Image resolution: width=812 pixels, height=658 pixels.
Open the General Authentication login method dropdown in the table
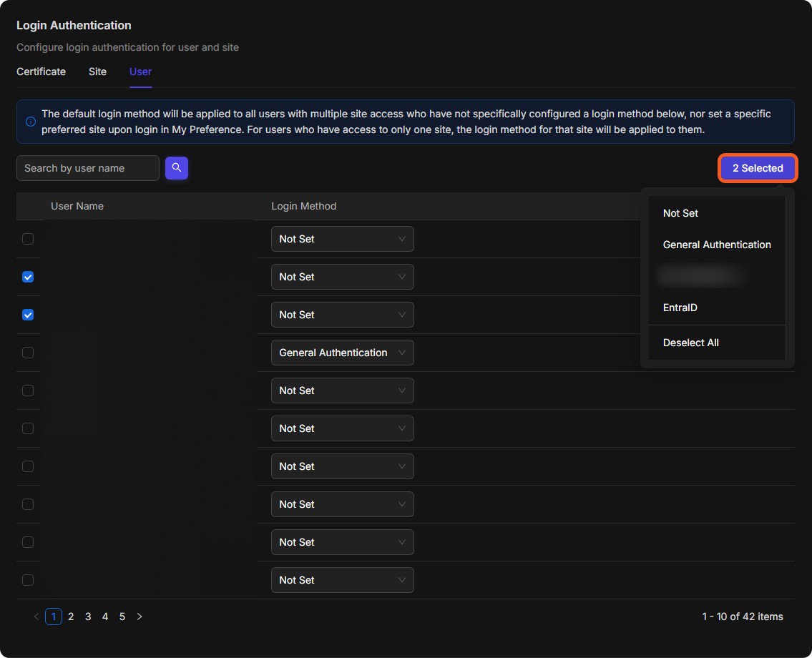point(342,353)
